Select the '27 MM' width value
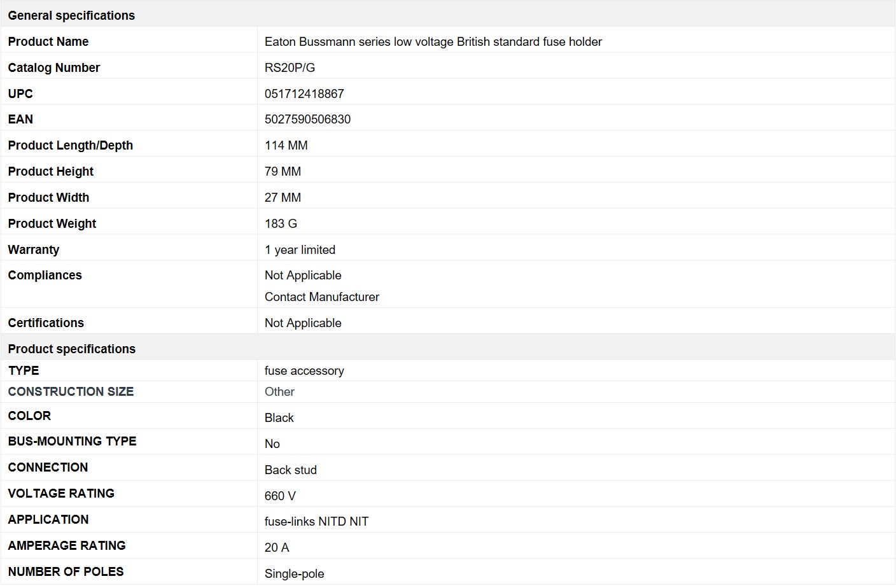The image size is (896, 588). (283, 197)
